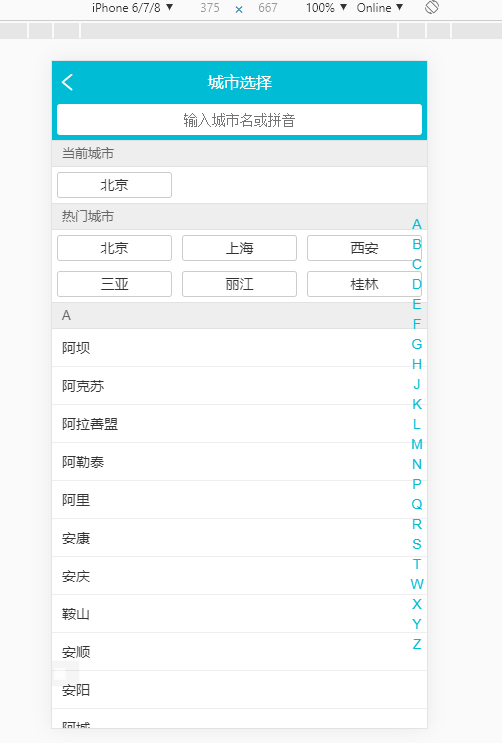Jump to letter C in index
502x743 pixels.
pyautogui.click(x=417, y=264)
